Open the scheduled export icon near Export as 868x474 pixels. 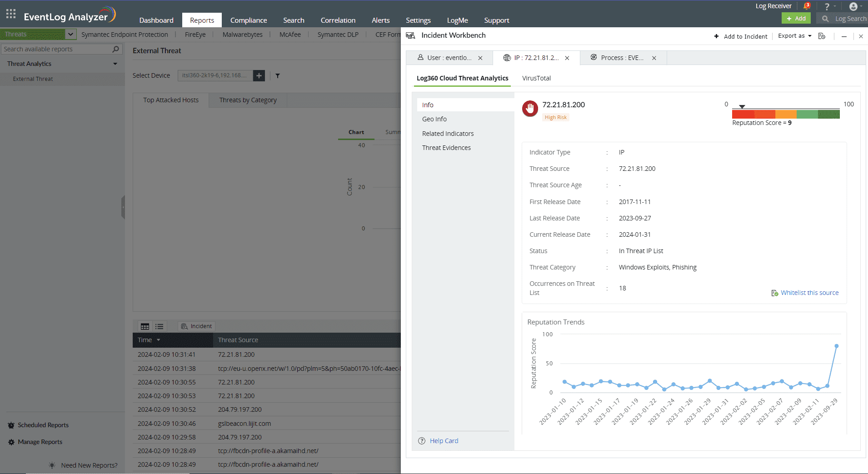pyautogui.click(x=821, y=36)
